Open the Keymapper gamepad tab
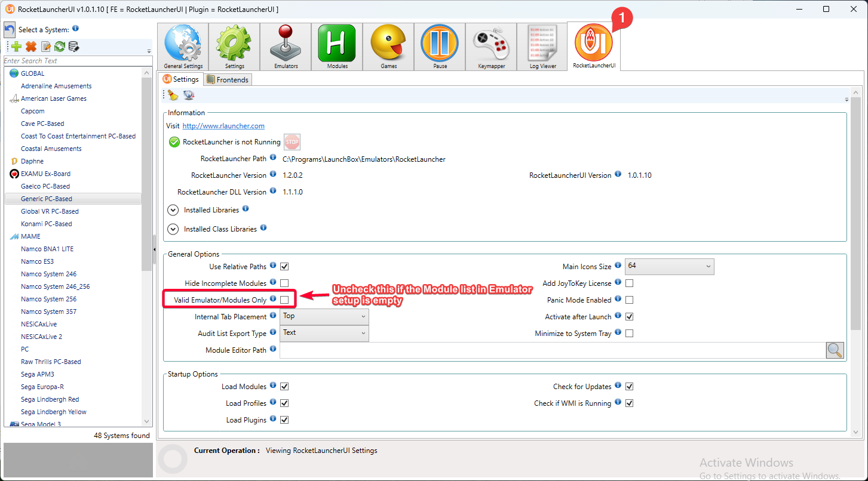The width and height of the screenshot is (868, 481). tap(491, 47)
